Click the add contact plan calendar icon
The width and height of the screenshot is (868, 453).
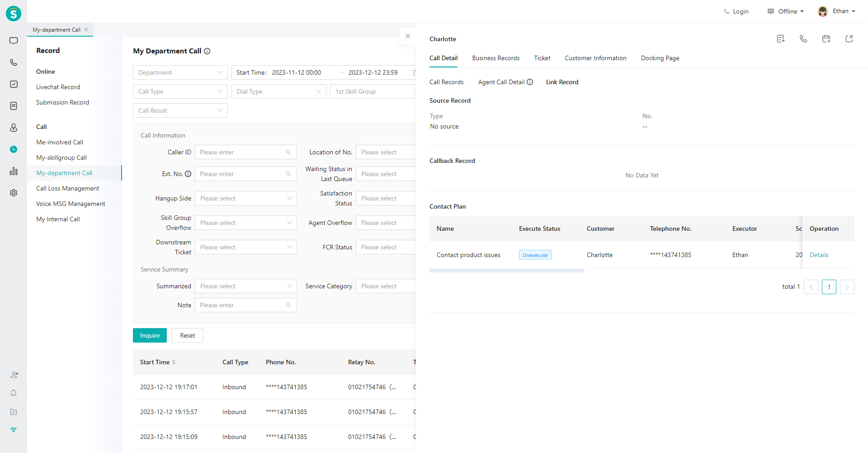[x=826, y=39]
